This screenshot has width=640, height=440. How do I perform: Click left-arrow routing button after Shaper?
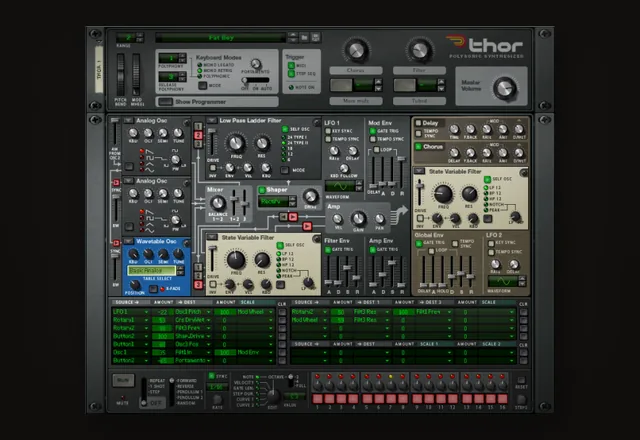coord(283,216)
